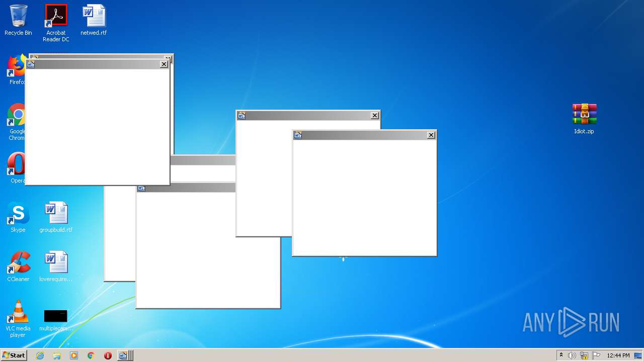The image size is (644, 362).
Task: Open Windows Explorer folder in the taskbar
Action: pos(57,355)
